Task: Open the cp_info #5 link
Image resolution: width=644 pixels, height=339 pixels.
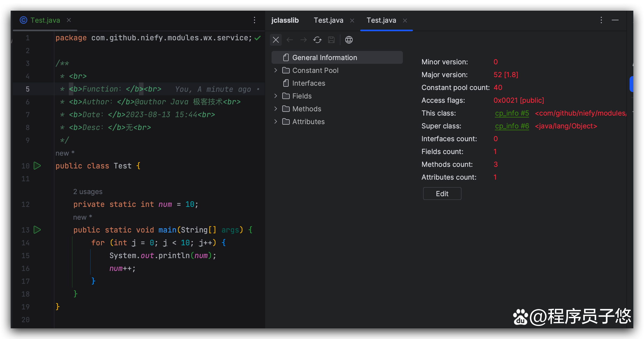Action: pos(512,113)
